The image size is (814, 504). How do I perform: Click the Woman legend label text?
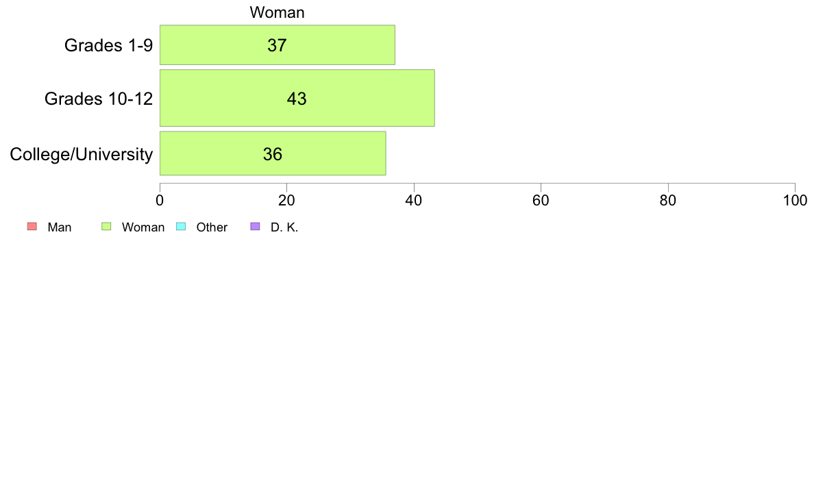[x=143, y=227]
